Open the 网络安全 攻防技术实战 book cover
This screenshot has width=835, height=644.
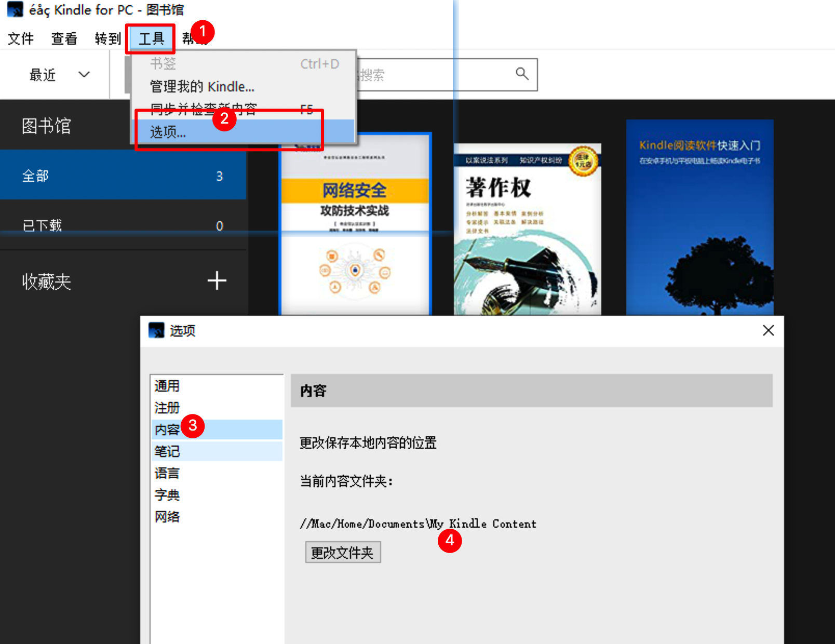tap(355, 224)
